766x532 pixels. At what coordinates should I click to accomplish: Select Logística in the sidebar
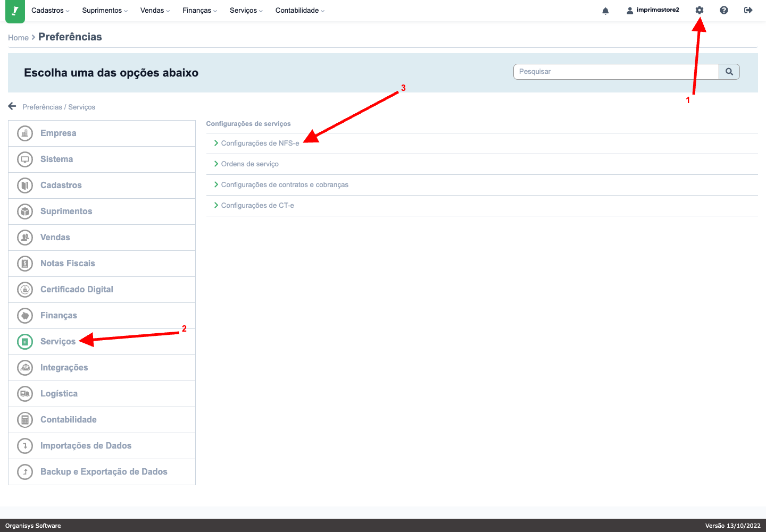tap(102, 394)
